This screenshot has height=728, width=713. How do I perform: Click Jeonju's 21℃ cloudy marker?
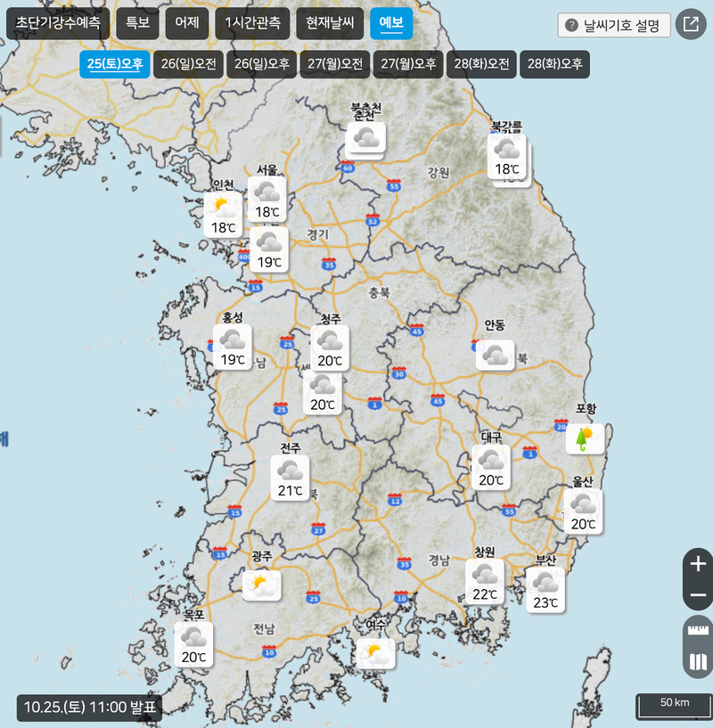[290, 477]
